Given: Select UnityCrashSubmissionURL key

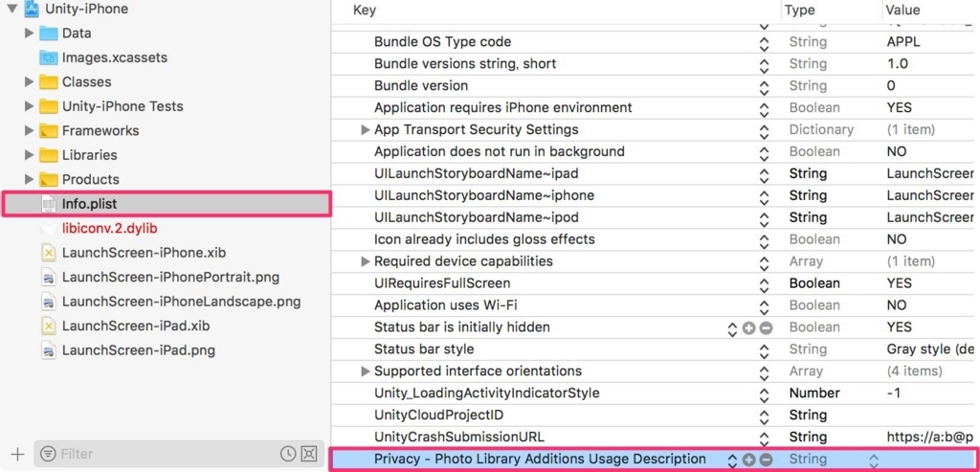Looking at the screenshot, I should click(x=459, y=437).
